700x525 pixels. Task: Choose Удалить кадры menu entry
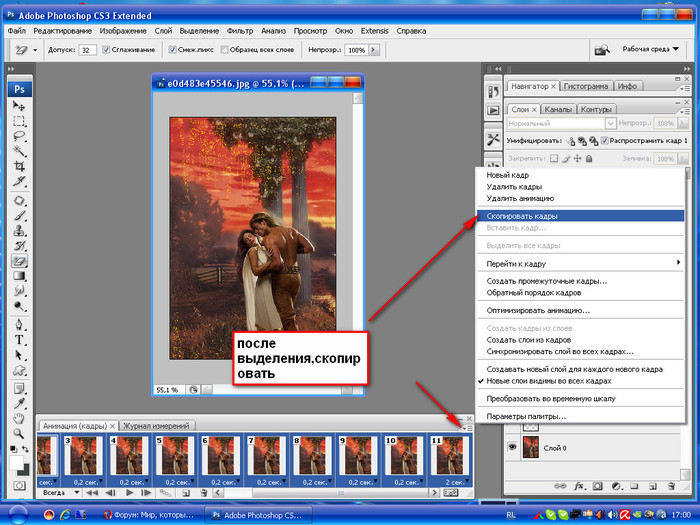click(580, 187)
